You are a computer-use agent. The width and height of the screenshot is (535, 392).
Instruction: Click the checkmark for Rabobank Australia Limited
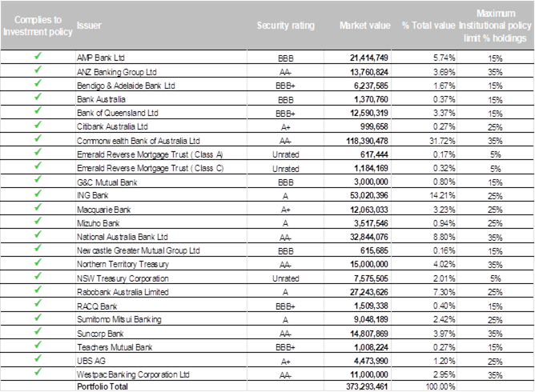(x=38, y=290)
